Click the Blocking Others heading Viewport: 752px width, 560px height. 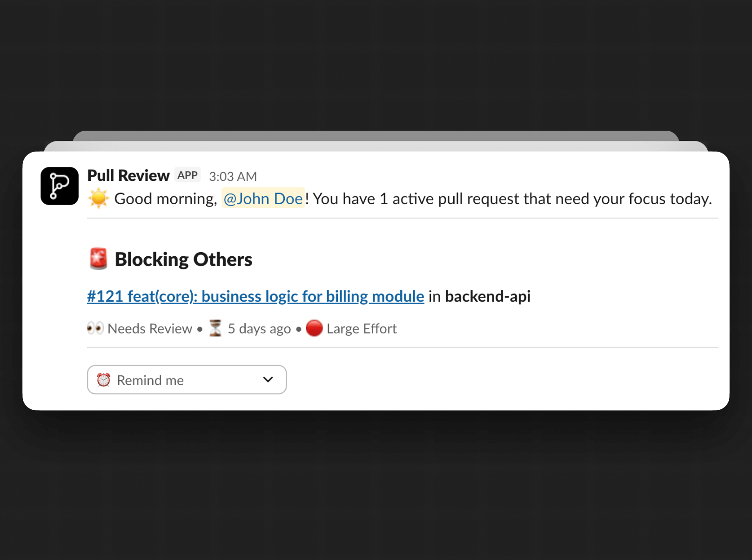pos(183,260)
